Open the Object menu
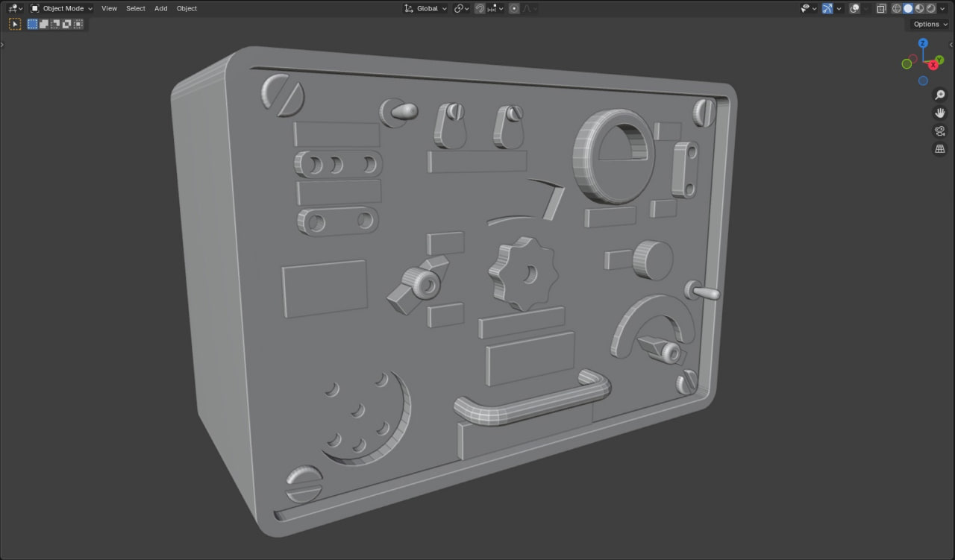This screenshot has height=560, width=955. 187,8
